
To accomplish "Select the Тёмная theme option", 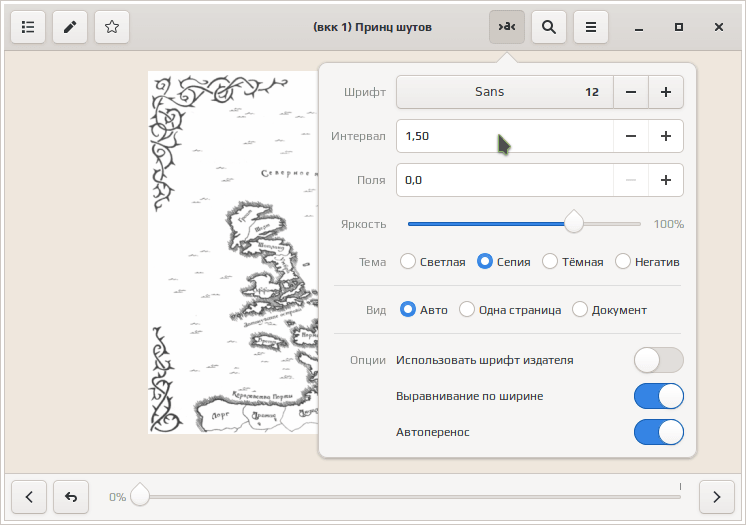I will [550, 262].
